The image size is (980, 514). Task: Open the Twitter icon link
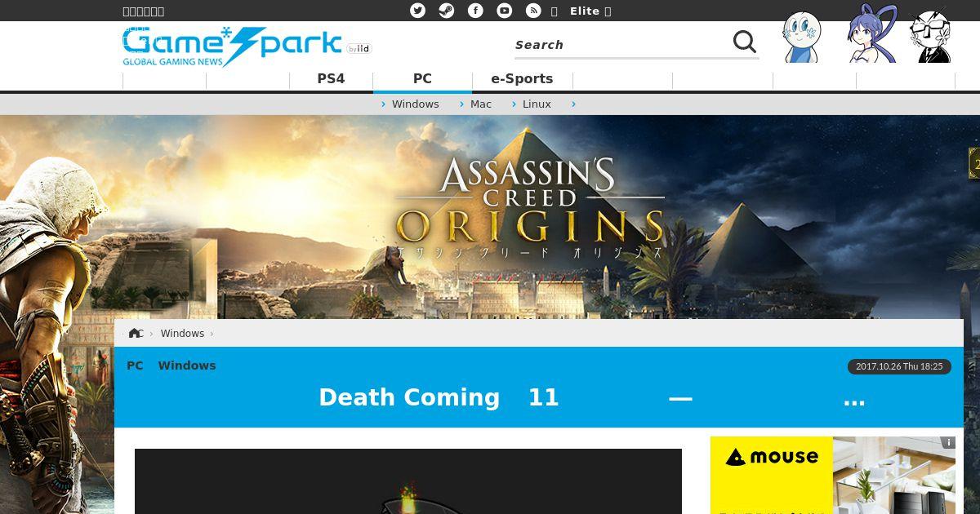pos(417,11)
